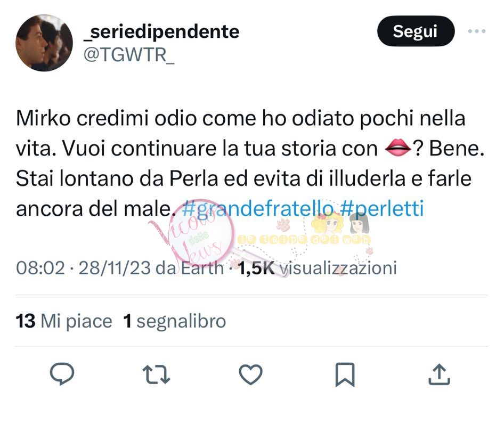The width and height of the screenshot is (504, 448).
Task: Open the _seriedipendente profile picture
Action: [44, 43]
